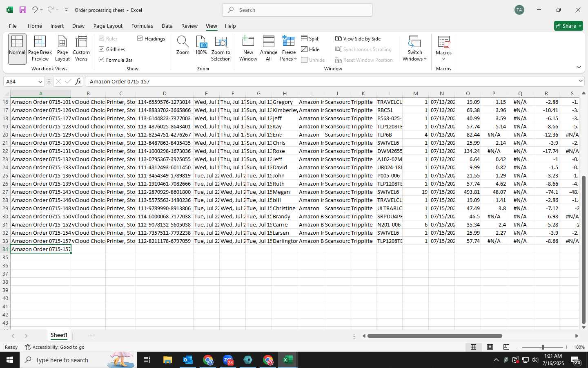Image resolution: width=588 pixels, height=368 pixels.
Task: Select the Normal workbook view
Action: pyautogui.click(x=17, y=49)
